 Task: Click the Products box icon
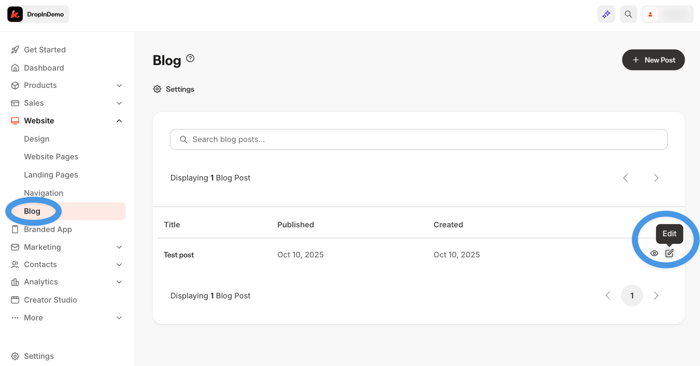pos(15,85)
